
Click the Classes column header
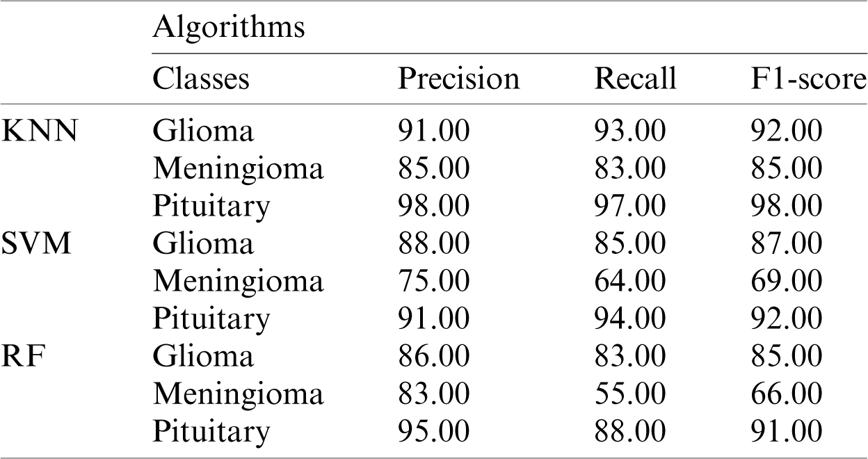[201, 79]
